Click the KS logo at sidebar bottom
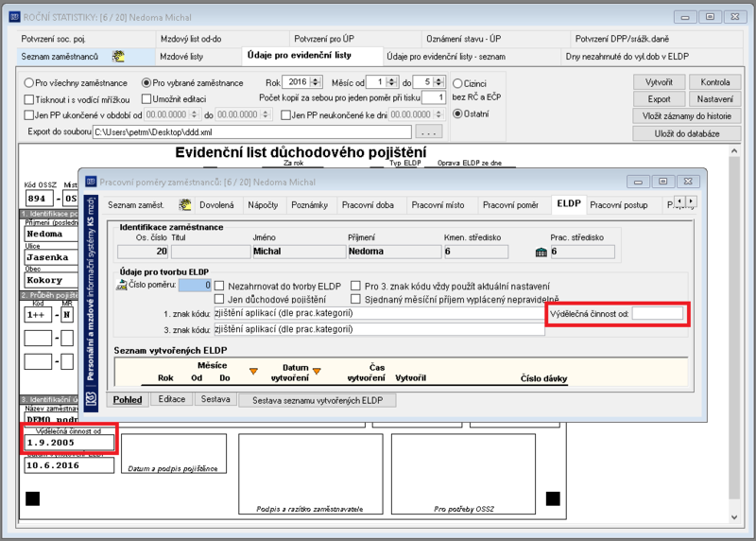 point(91,399)
